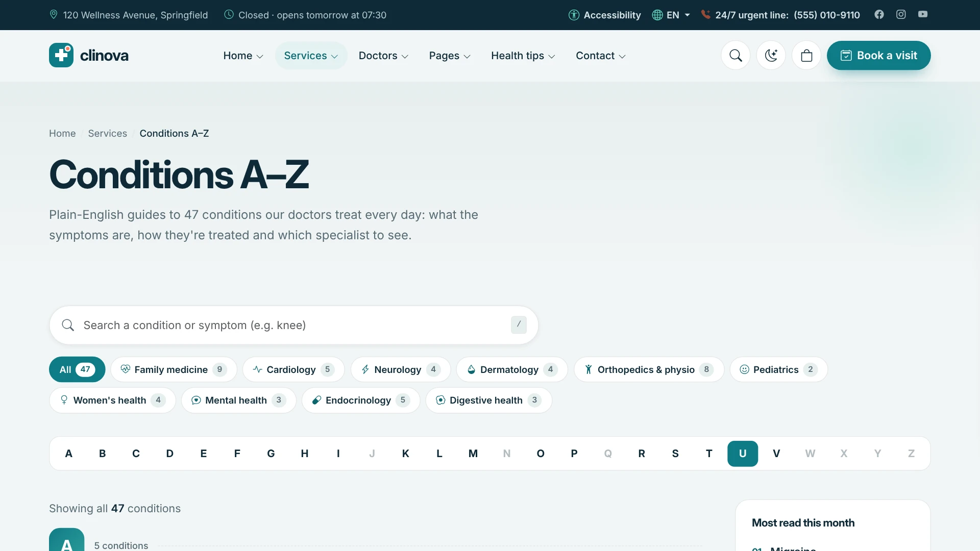The width and height of the screenshot is (980, 551).
Task: Open the Contact menu item
Action: tap(600, 56)
